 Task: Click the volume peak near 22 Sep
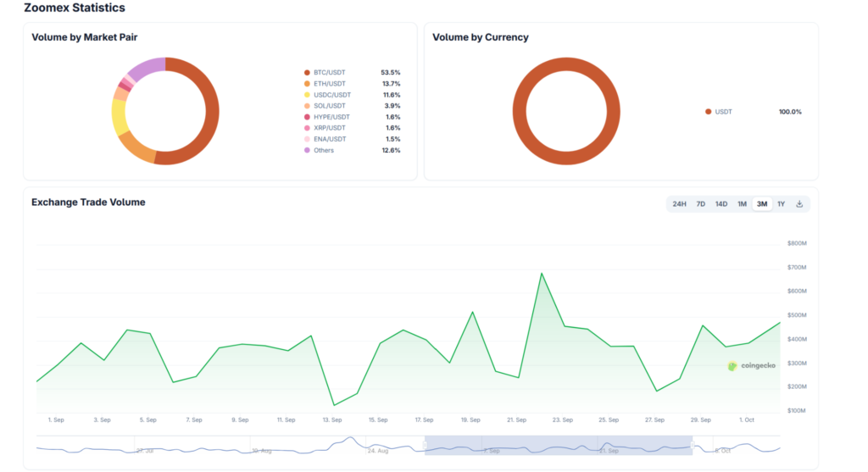click(542, 274)
